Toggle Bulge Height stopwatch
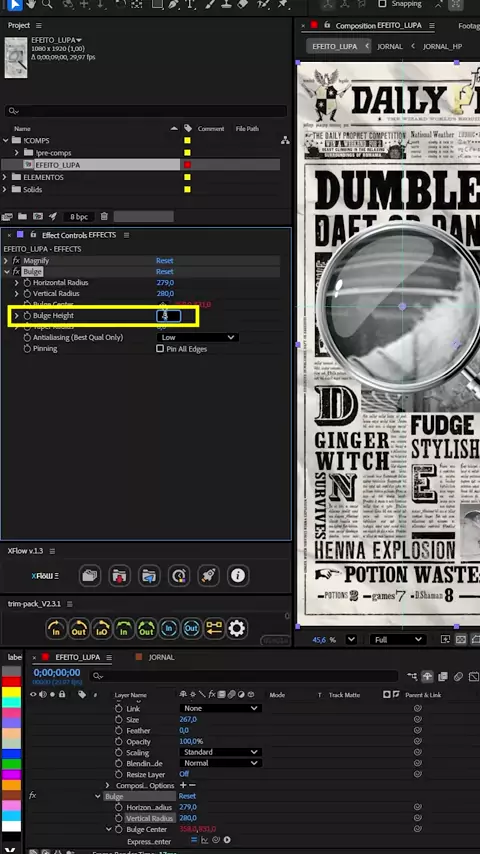 (x=27, y=316)
